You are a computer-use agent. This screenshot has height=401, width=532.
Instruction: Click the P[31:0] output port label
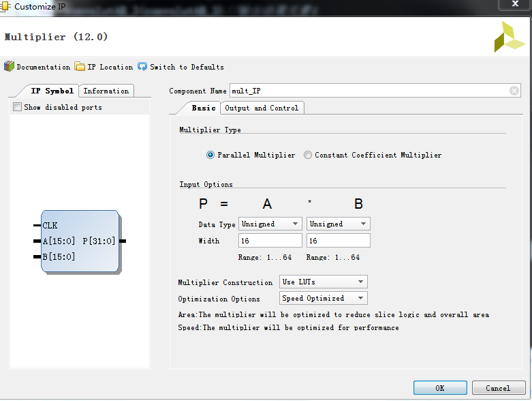coord(99,241)
